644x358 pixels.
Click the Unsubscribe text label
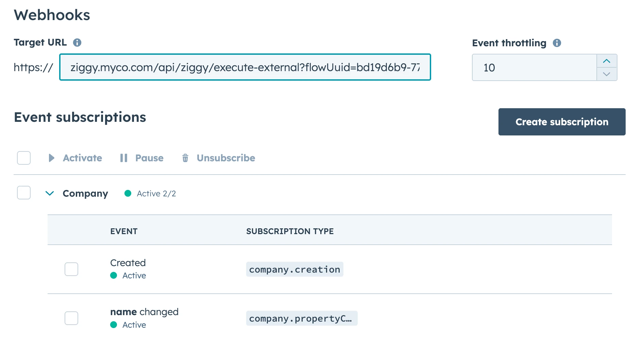coord(226,158)
